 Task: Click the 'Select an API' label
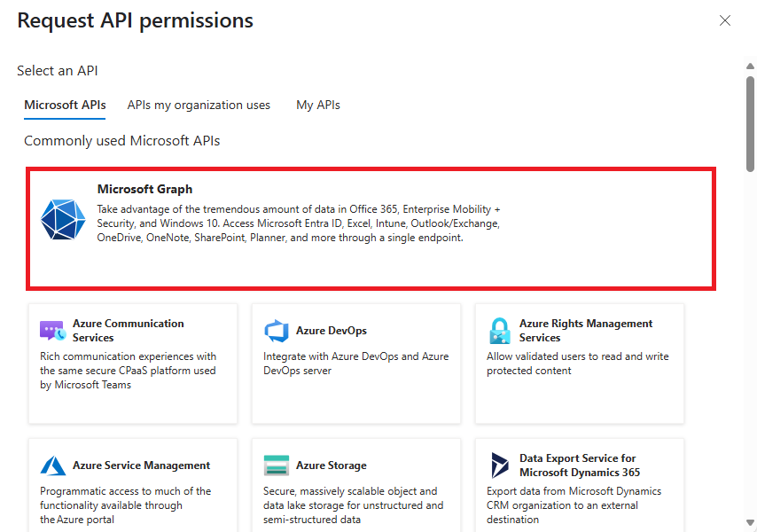pyautogui.click(x=58, y=70)
